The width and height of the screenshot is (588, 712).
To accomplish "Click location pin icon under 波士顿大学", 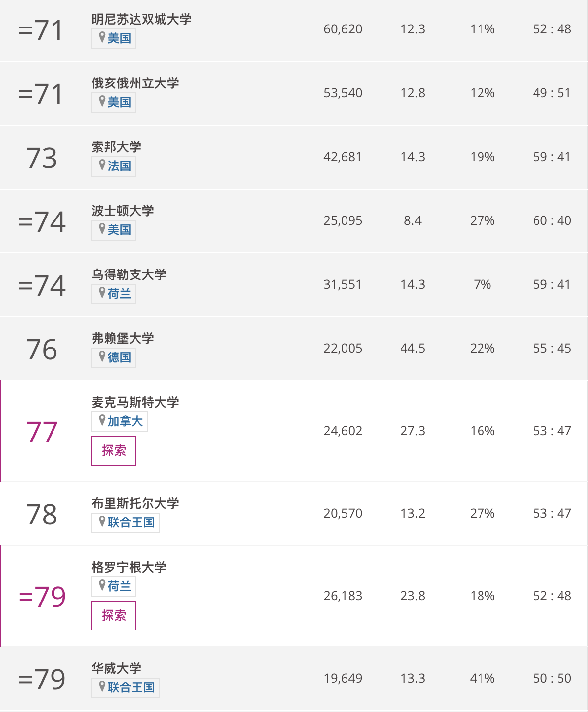I will click(x=102, y=229).
